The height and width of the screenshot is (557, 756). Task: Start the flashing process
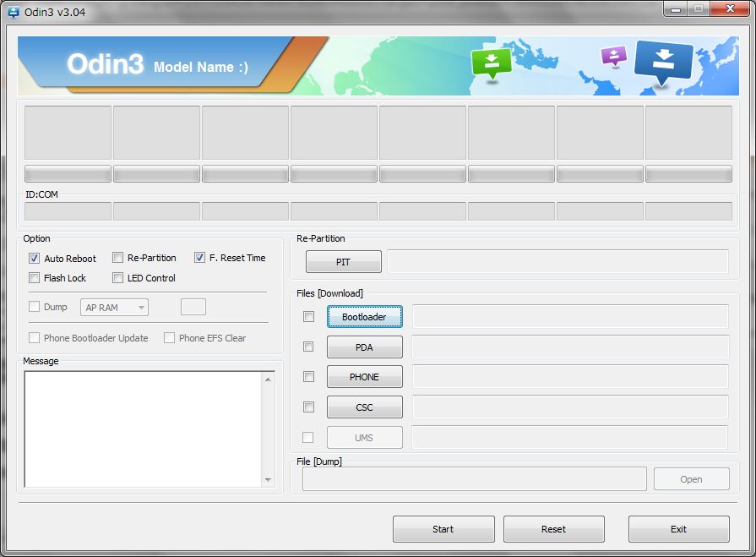tap(443, 529)
